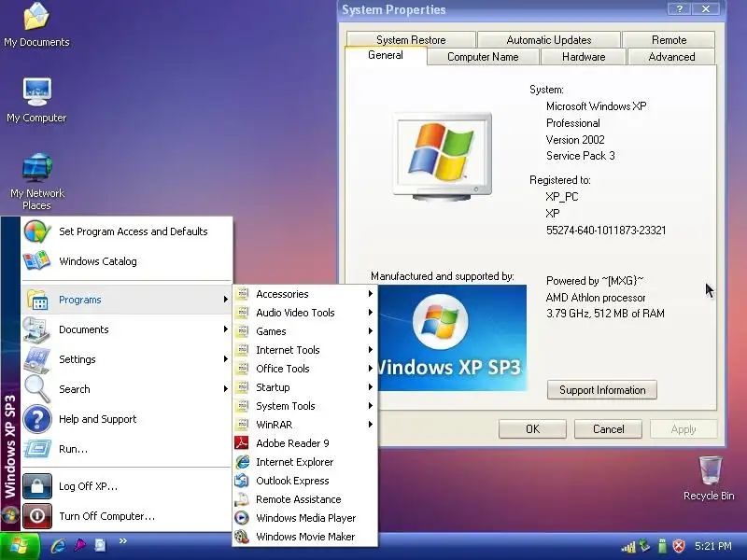Expand the Search submenu arrow

click(x=226, y=389)
